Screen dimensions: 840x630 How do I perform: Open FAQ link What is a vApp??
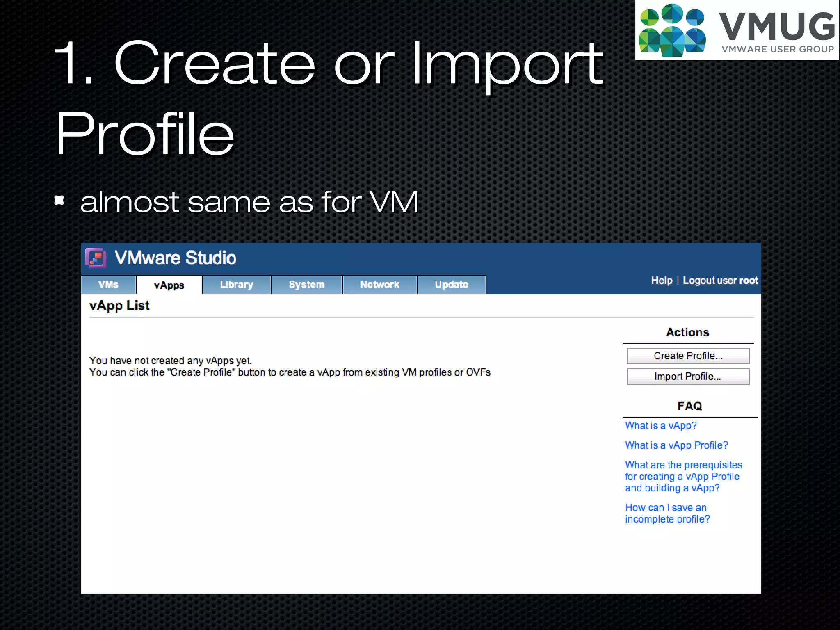click(x=661, y=426)
